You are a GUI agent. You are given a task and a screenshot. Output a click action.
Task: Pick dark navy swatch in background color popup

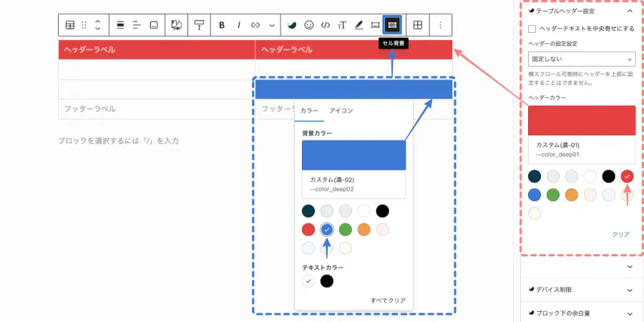coord(308,211)
